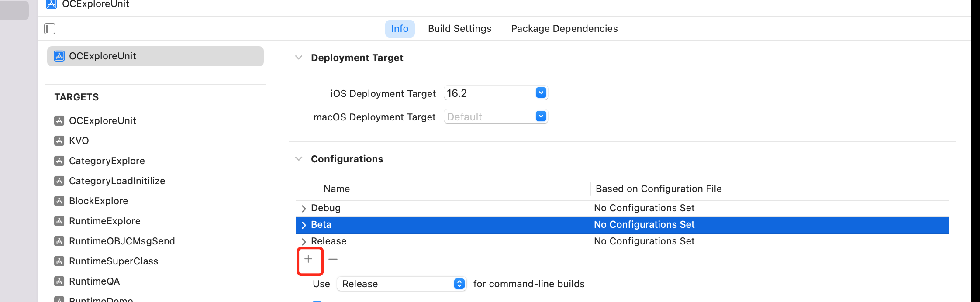Select the CategoryExplore target icon
Screen dimensions: 980x302
[59, 161]
